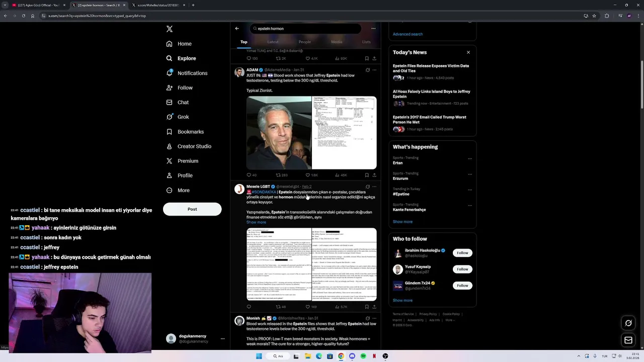Open more options for Kante Fenerbahçe trend

coord(470,206)
